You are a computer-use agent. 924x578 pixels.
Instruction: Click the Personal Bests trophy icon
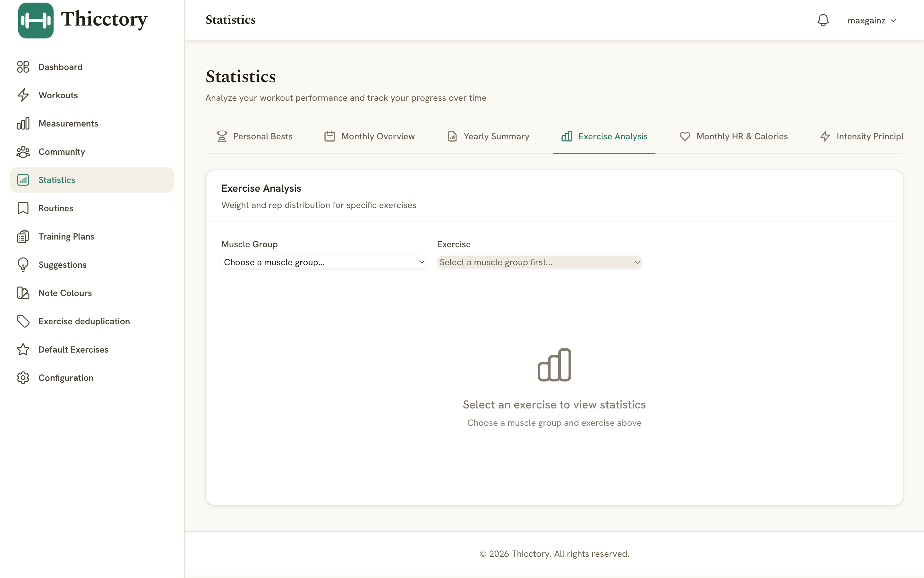(222, 136)
